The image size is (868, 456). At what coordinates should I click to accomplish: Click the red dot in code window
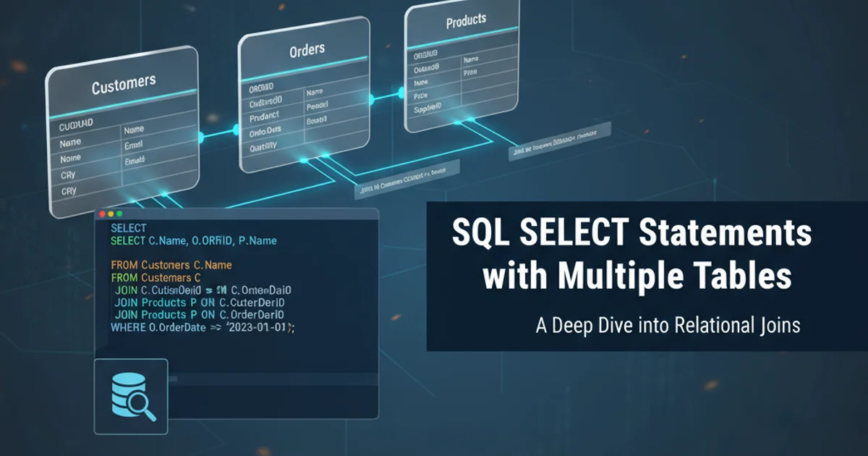coord(102,214)
